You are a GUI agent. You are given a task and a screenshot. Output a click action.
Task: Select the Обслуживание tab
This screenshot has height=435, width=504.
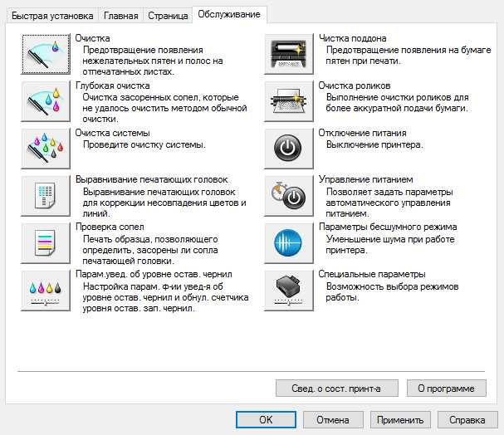tap(229, 14)
